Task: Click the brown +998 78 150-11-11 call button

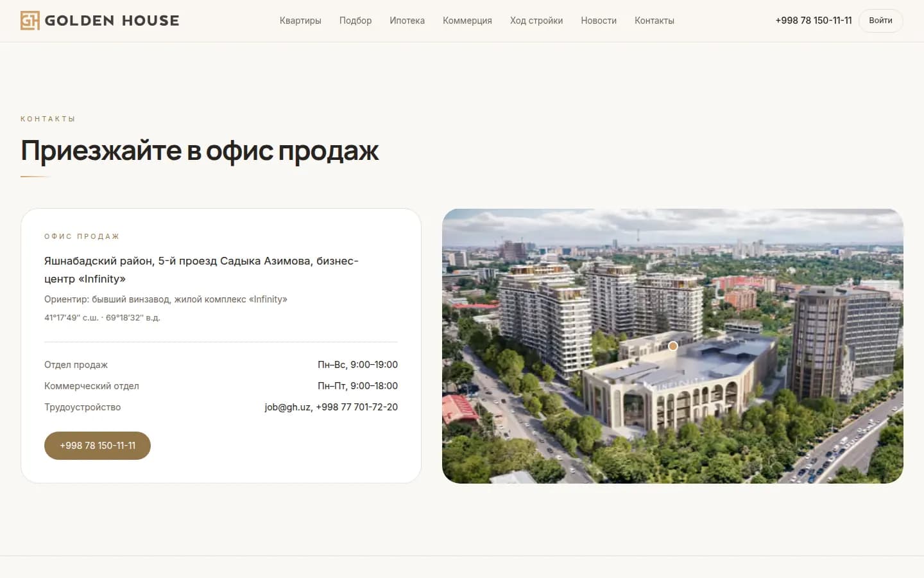Action: 98,446
